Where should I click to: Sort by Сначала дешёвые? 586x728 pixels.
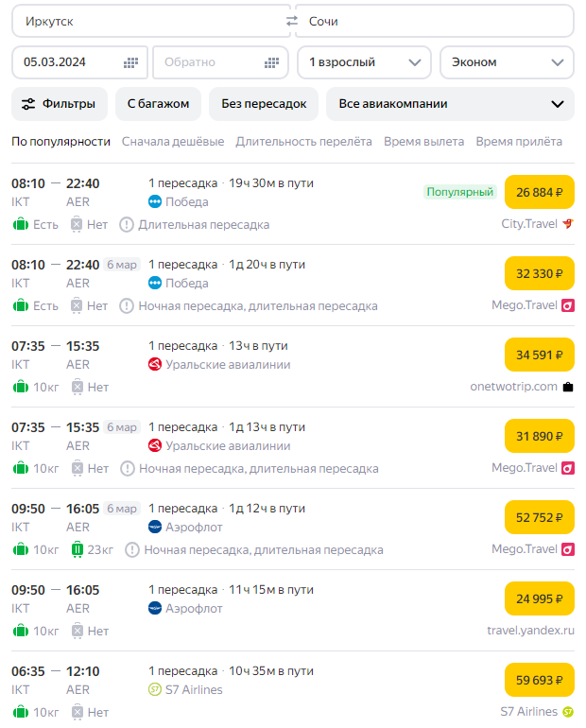coord(173,142)
